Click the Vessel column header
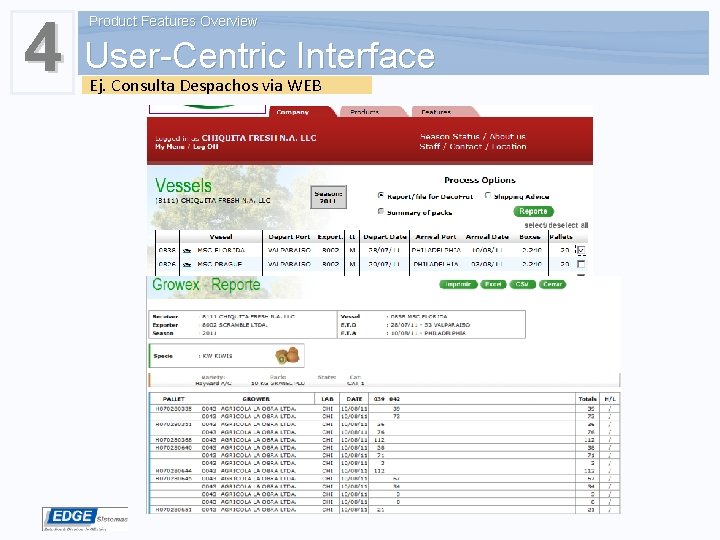This screenshot has width=720, height=540. [x=221, y=237]
